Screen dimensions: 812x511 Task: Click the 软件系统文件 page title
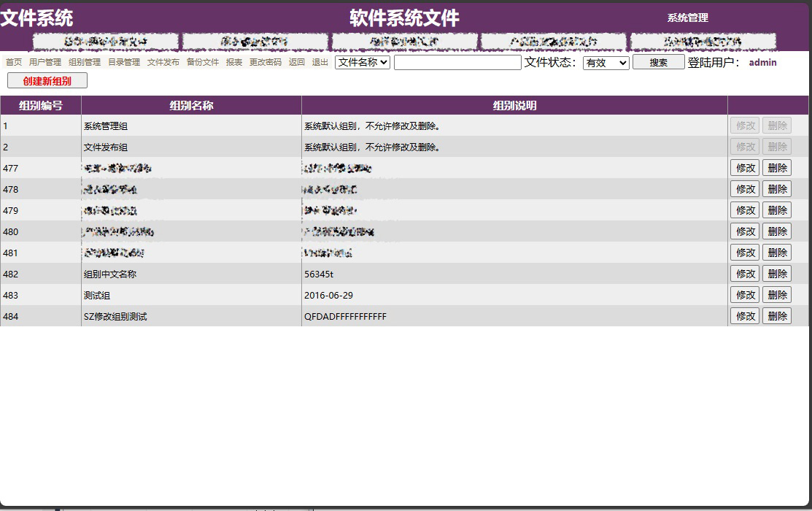coord(404,18)
